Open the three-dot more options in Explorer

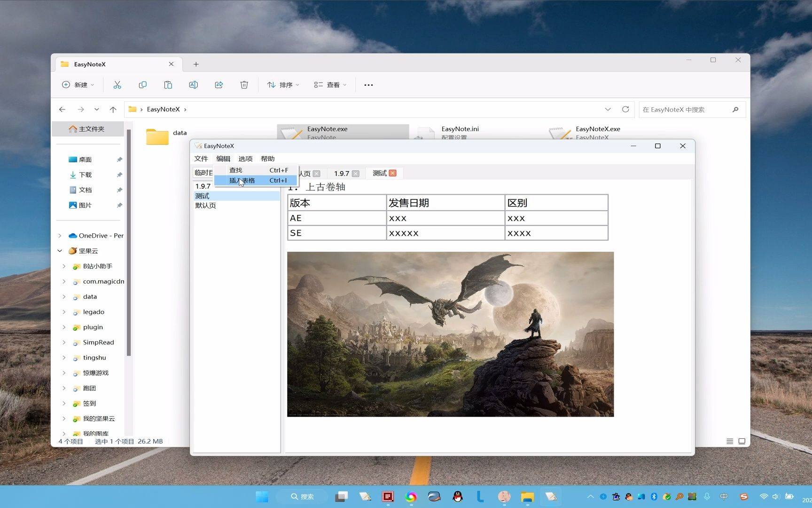click(x=368, y=85)
